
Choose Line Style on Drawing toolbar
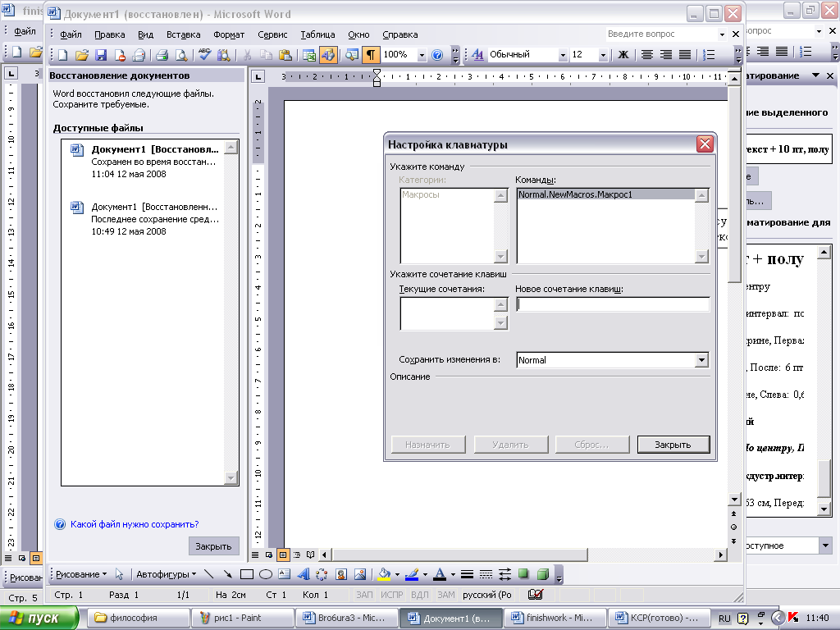click(467, 574)
